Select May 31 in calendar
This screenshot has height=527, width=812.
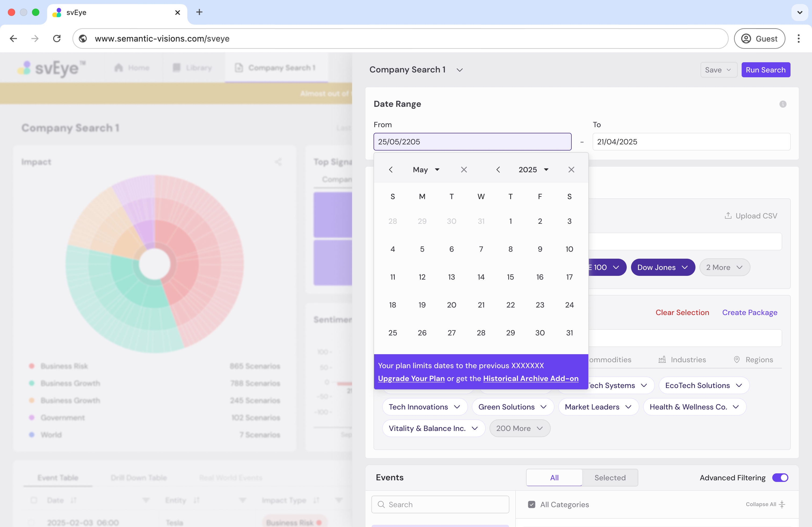click(569, 332)
